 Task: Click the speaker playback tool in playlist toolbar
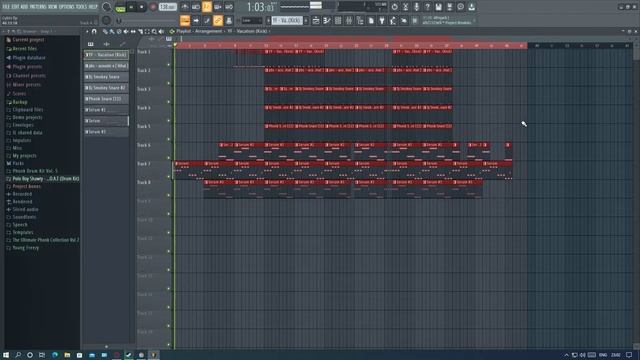pyautogui.click(x=161, y=31)
